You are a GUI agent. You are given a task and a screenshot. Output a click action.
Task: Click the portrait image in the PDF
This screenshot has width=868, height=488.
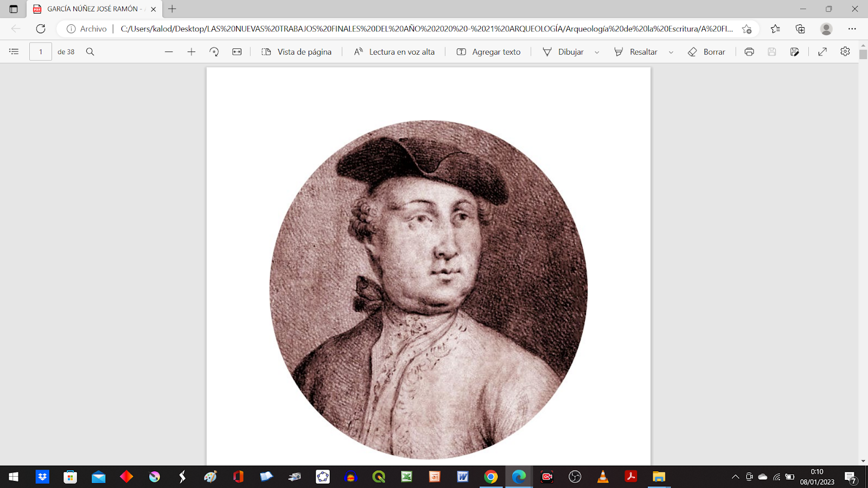click(429, 290)
